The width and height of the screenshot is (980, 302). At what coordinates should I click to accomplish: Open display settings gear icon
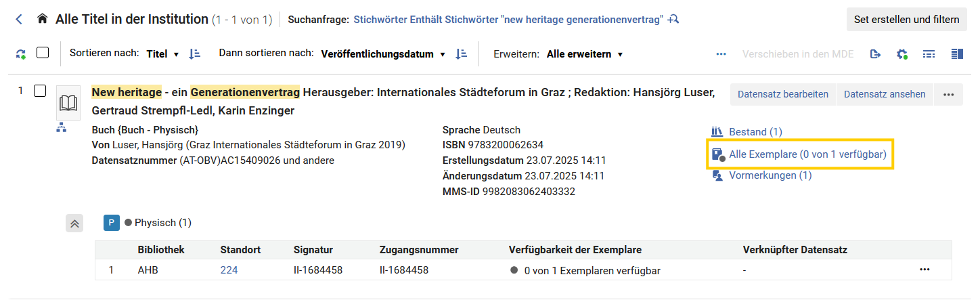[x=901, y=54]
